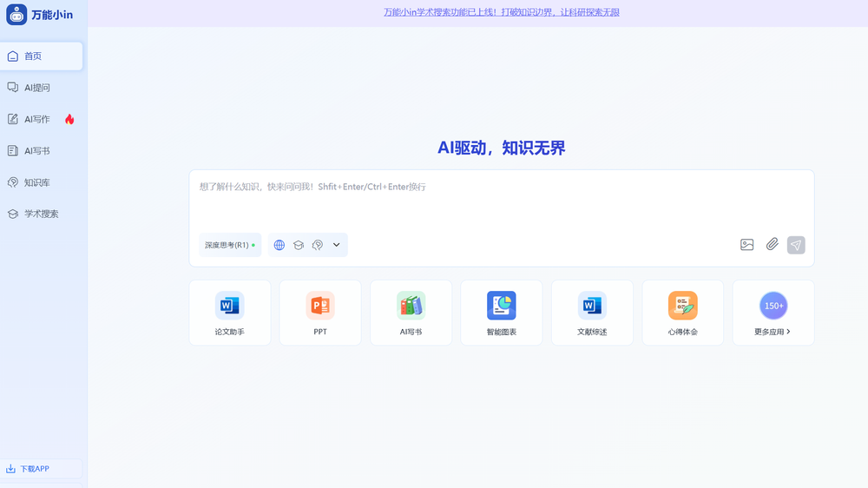Open the 智能图表 chart card

coord(502,313)
